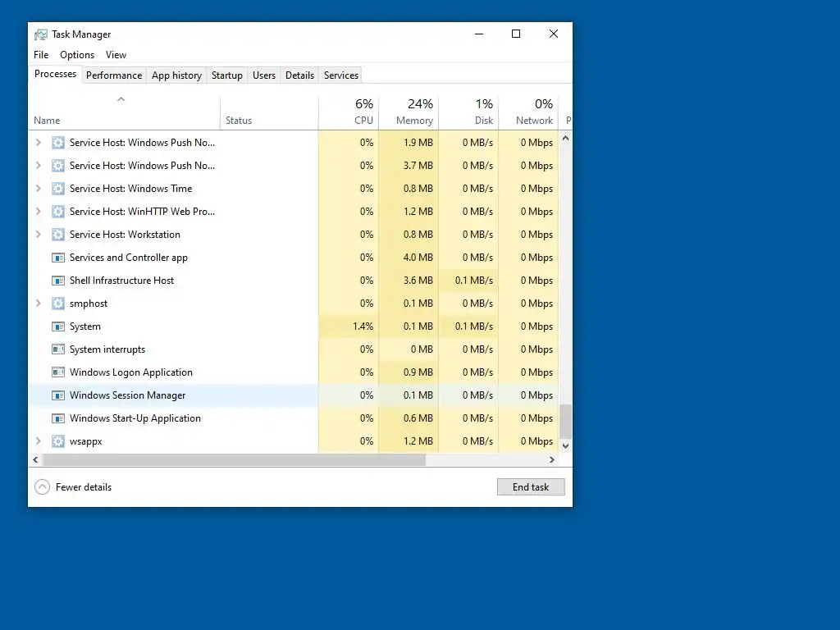Switch to the Services tab

tap(341, 75)
